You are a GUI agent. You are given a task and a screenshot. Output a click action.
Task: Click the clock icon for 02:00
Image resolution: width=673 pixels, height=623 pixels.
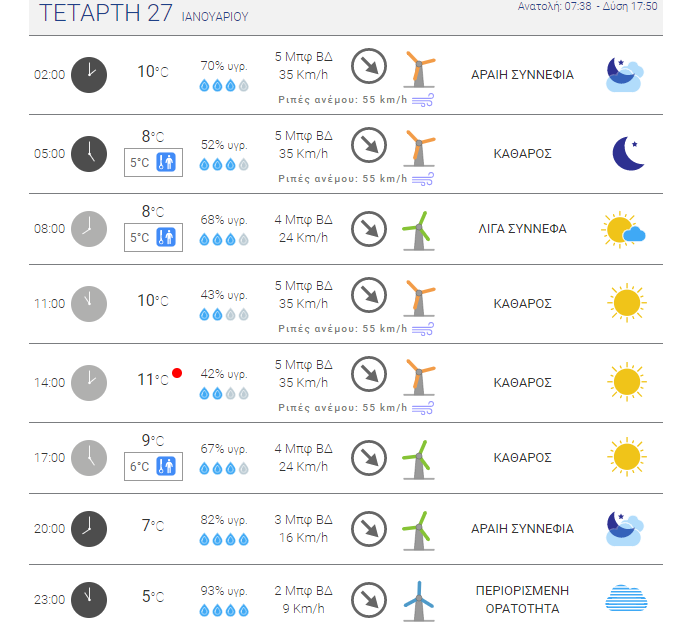(89, 75)
